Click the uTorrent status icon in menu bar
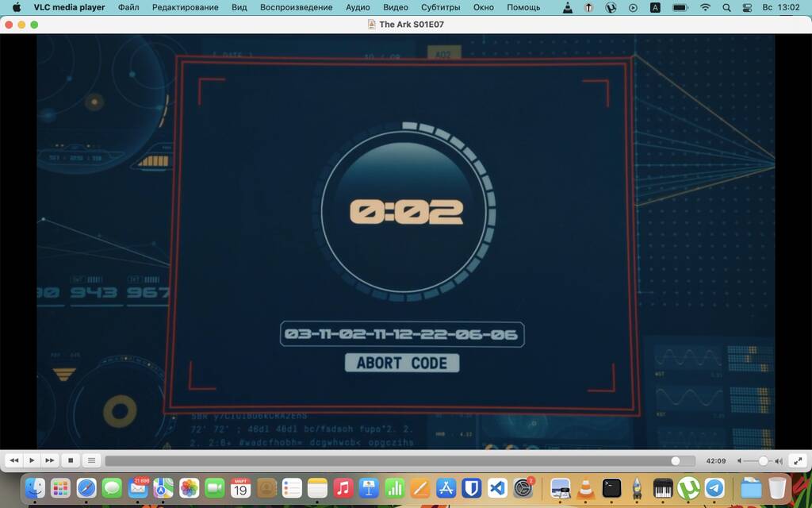Screen dimensions: 812x508 (611, 7)
